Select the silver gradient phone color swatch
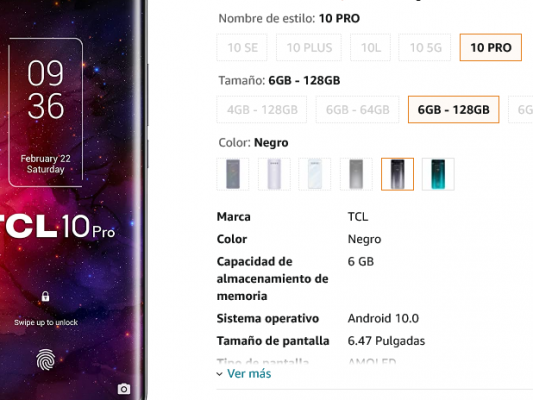Viewport: 533px width, 400px height. pos(356,174)
